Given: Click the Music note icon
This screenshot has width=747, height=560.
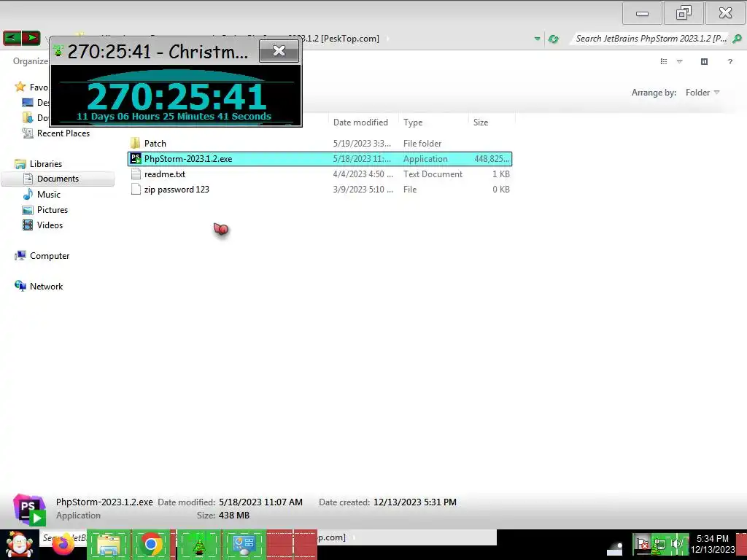Looking at the screenshot, I should click(28, 194).
